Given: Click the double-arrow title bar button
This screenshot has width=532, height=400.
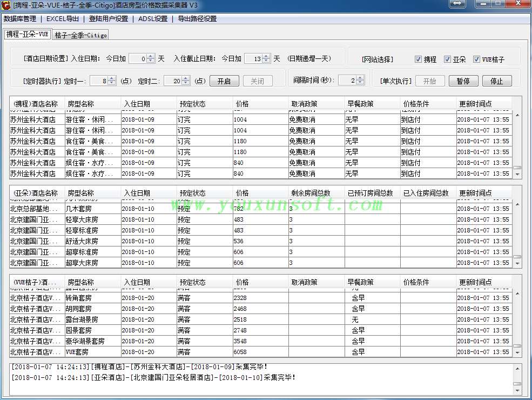Looking at the screenshot, I should click(457, 3).
